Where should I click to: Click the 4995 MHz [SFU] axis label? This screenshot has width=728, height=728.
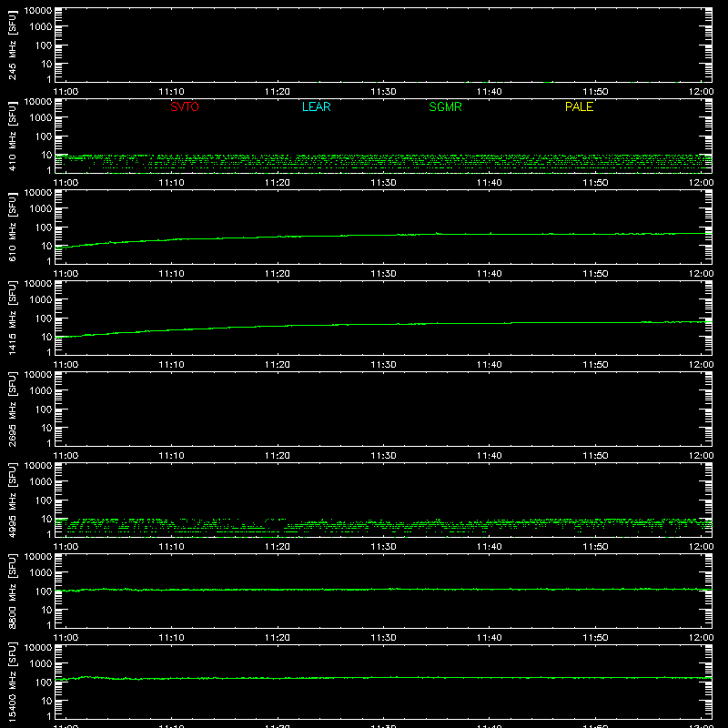(x=12, y=500)
